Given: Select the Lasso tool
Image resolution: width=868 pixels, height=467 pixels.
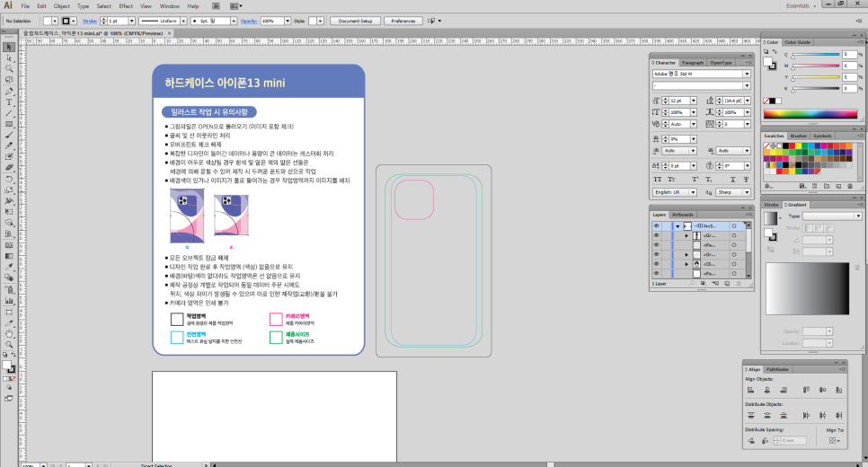Looking at the screenshot, I should click(x=9, y=80).
